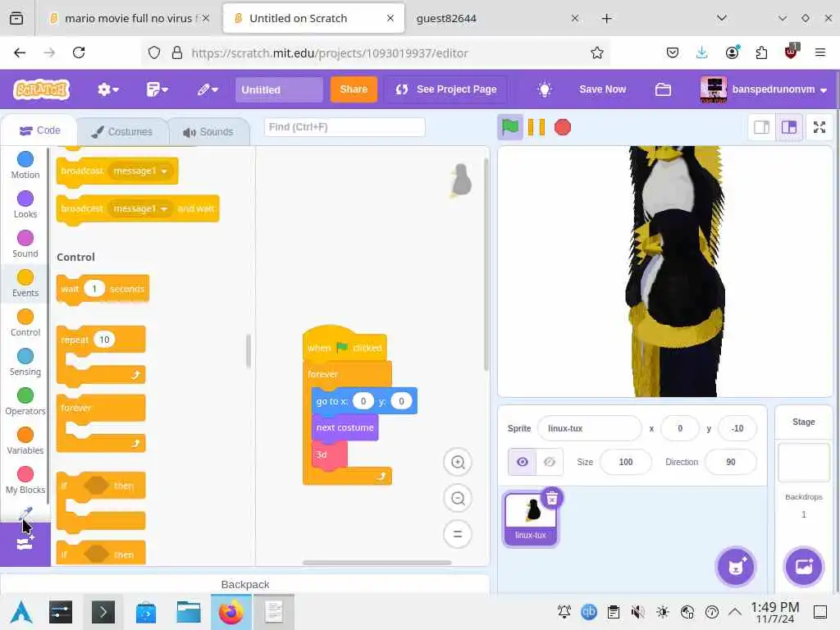Click the next costume block in script

click(x=345, y=427)
